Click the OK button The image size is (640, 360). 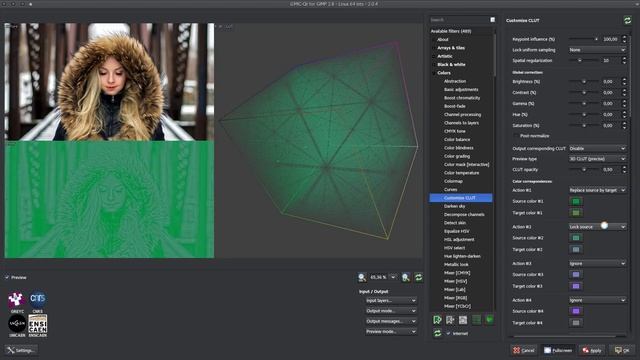[x=622, y=350]
